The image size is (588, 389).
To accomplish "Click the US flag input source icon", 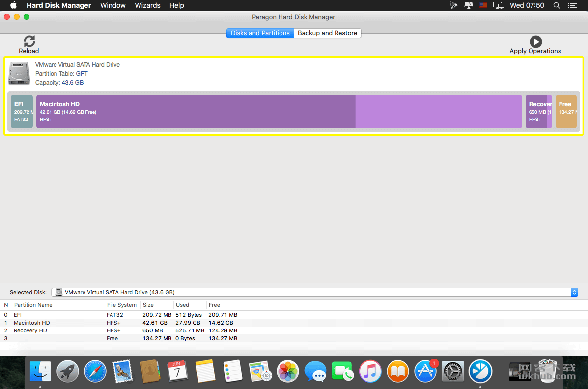I will 483,5.
